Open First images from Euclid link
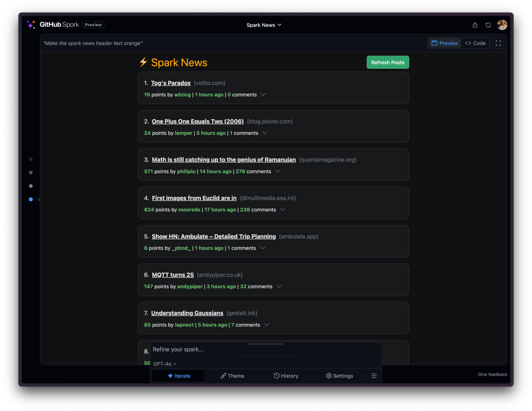 194,198
